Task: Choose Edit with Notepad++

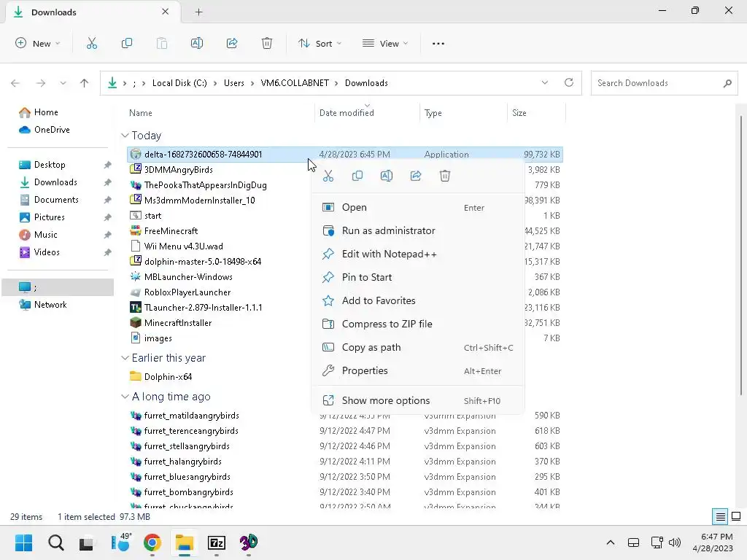Action: tap(418, 254)
